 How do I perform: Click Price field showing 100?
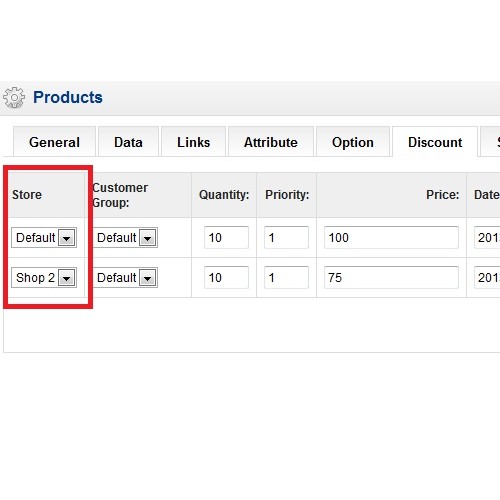pyautogui.click(x=391, y=237)
